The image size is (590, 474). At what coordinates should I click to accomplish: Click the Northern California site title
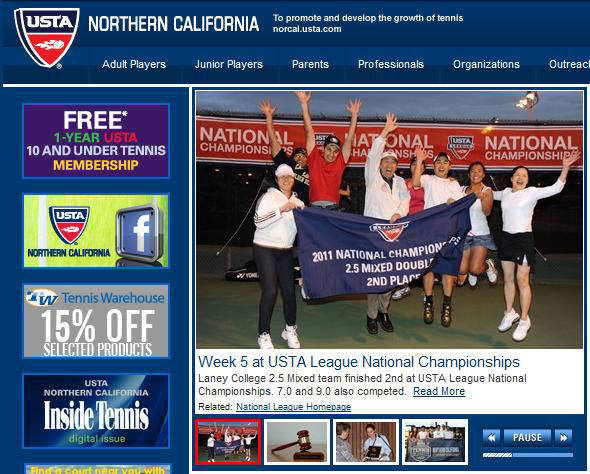[173, 24]
